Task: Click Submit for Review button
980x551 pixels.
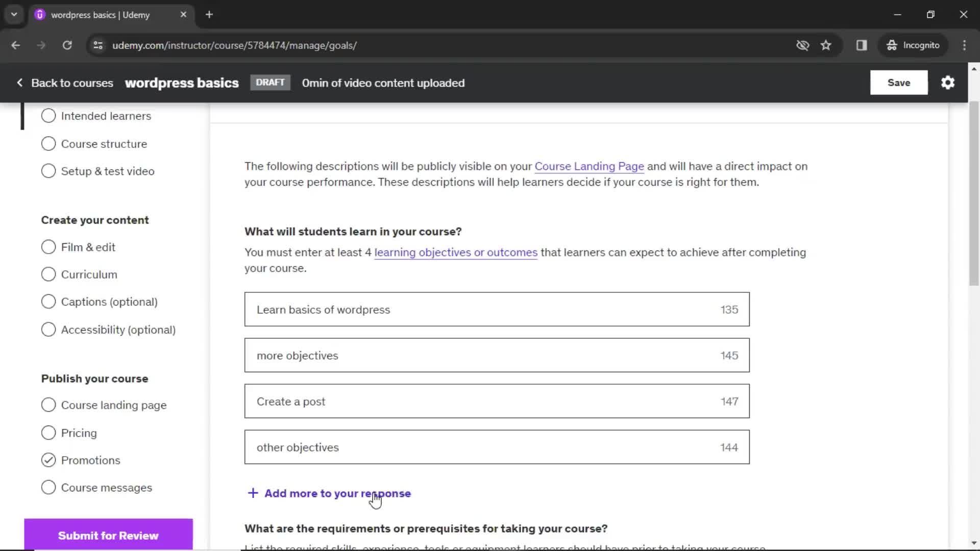Action: (x=108, y=536)
